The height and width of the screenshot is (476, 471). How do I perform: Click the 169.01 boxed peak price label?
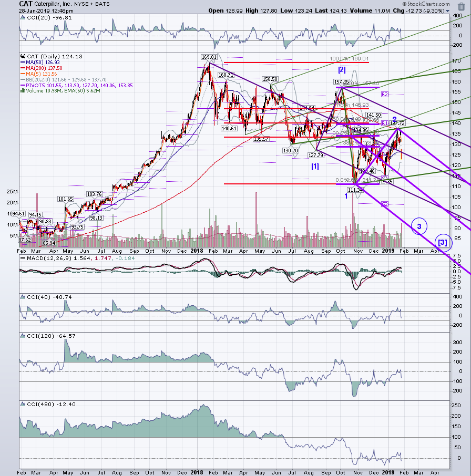(x=209, y=57)
